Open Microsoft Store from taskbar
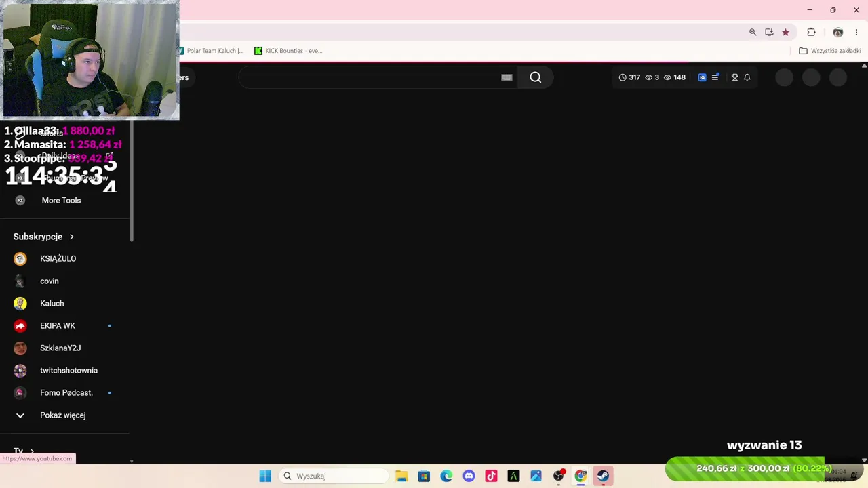 (424, 476)
